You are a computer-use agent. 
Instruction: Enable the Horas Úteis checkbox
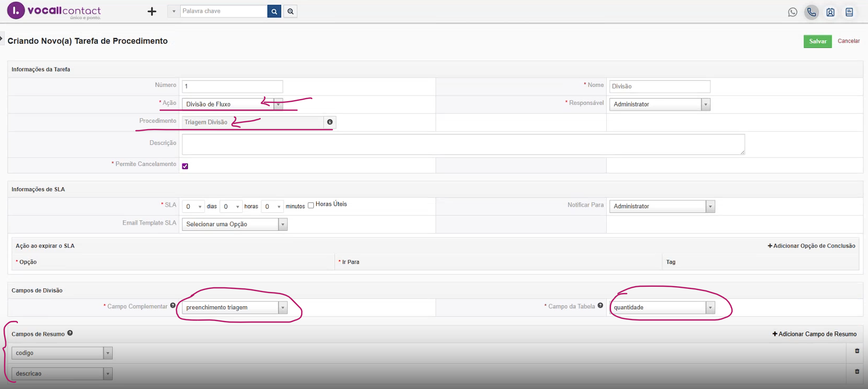tap(311, 206)
